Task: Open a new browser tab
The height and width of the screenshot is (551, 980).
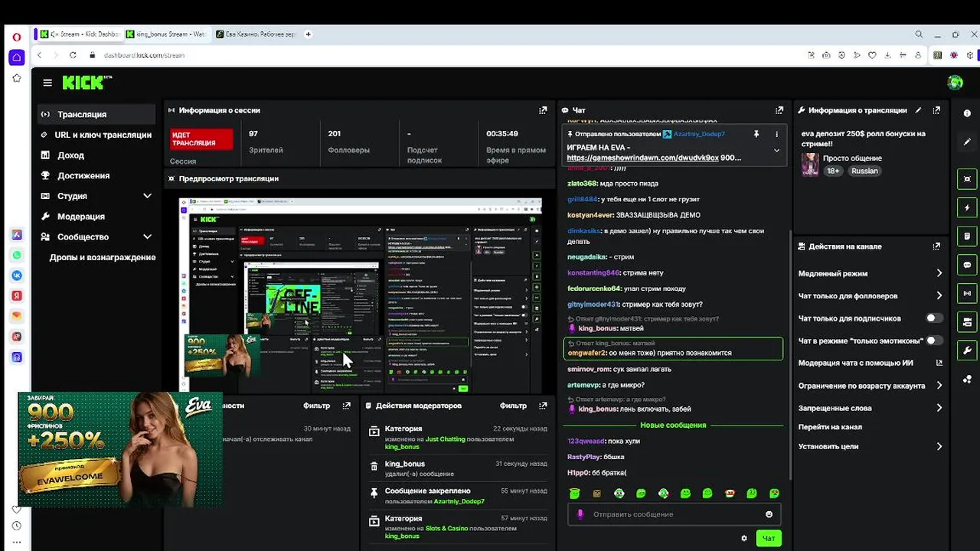Action: click(x=308, y=34)
